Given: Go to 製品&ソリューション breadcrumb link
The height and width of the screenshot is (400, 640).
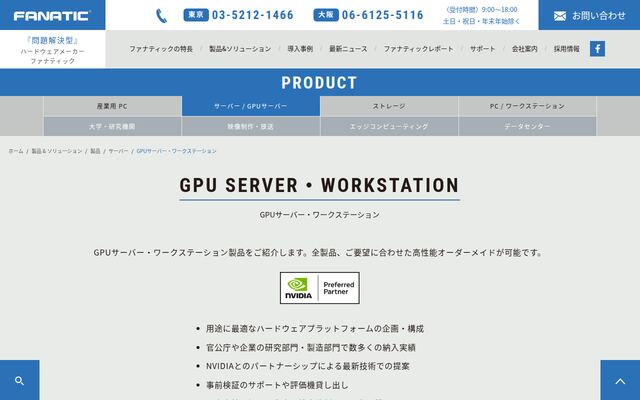Looking at the screenshot, I should pos(57,151).
